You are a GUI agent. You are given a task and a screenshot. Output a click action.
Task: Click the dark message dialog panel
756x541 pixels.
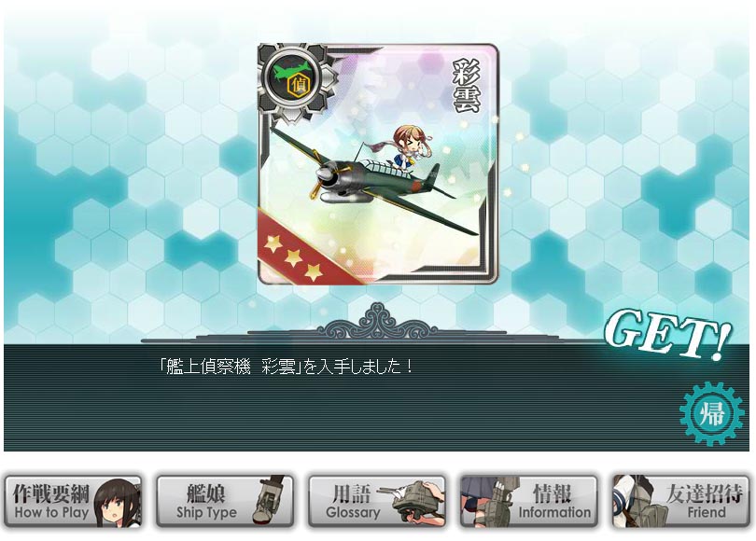pyautogui.click(x=376, y=398)
